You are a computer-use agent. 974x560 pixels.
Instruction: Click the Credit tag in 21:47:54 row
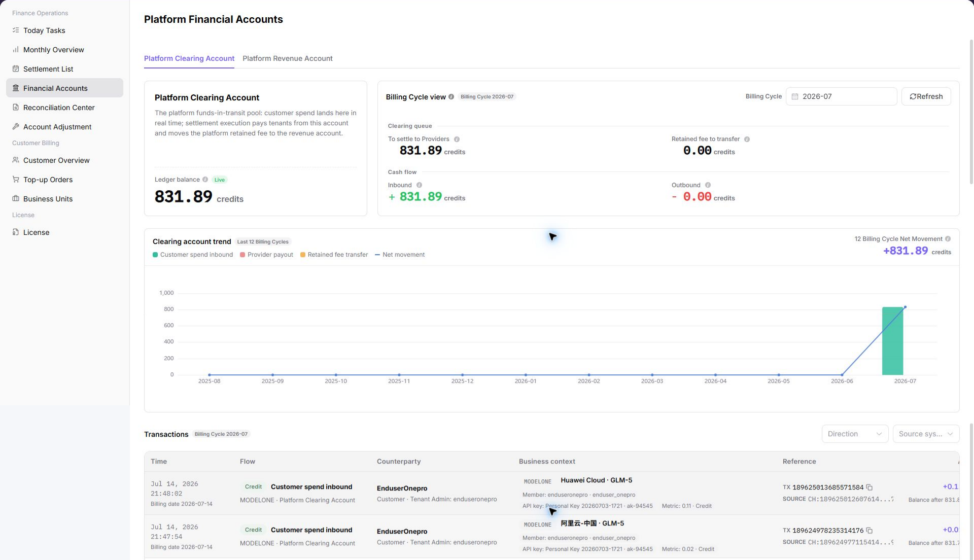point(253,530)
